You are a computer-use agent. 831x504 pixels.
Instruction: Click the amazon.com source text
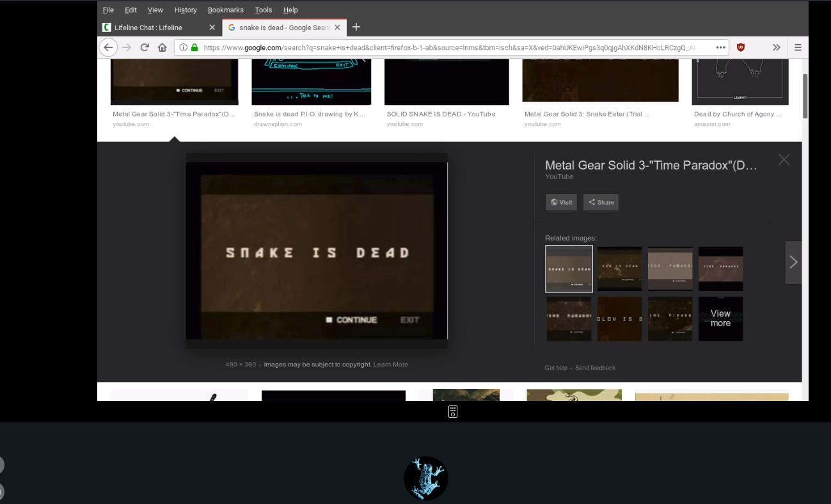click(x=712, y=124)
